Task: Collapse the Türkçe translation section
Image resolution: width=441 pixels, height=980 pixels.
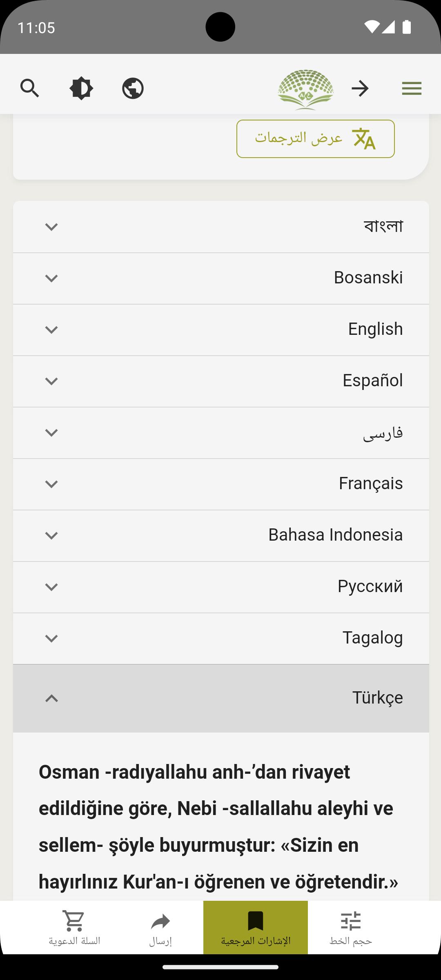Action: (221, 698)
